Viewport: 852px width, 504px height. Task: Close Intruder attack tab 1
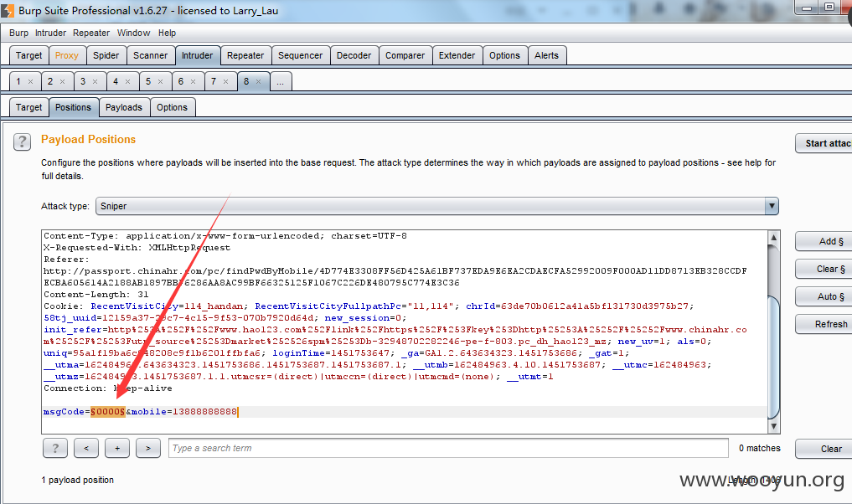click(x=30, y=81)
